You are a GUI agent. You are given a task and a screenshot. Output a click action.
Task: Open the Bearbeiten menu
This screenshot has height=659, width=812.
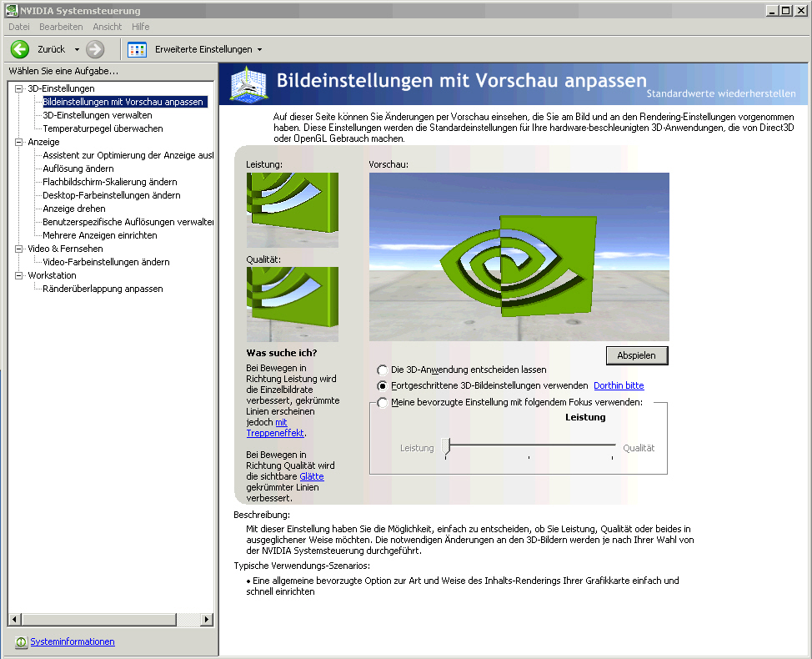61,27
